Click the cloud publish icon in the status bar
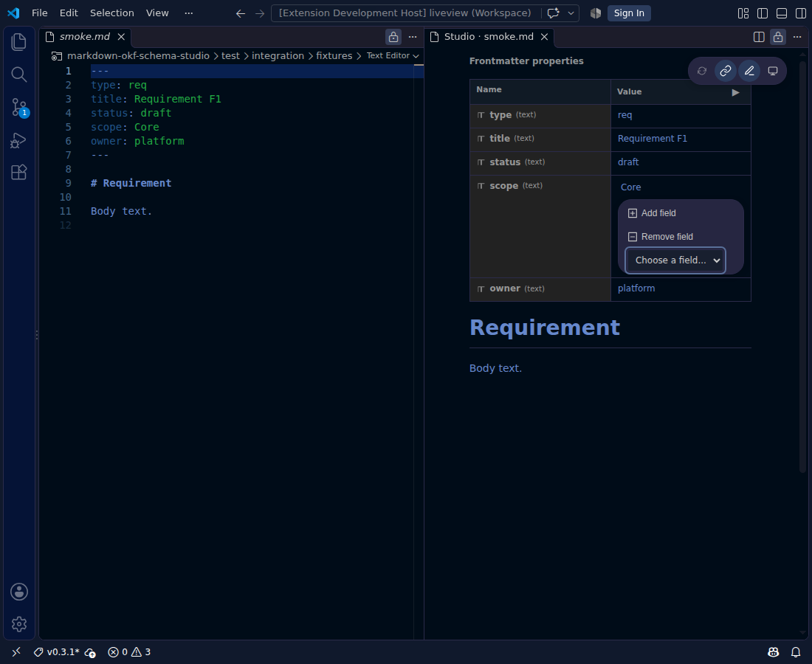 click(x=90, y=652)
